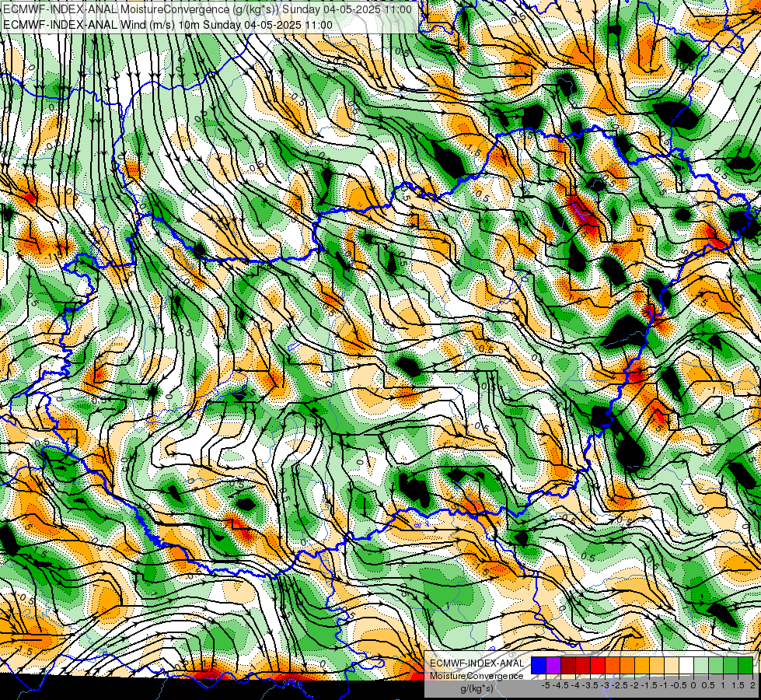
Task: Select the dark red swatch between -4 and -3.5
Action: click(583, 666)
